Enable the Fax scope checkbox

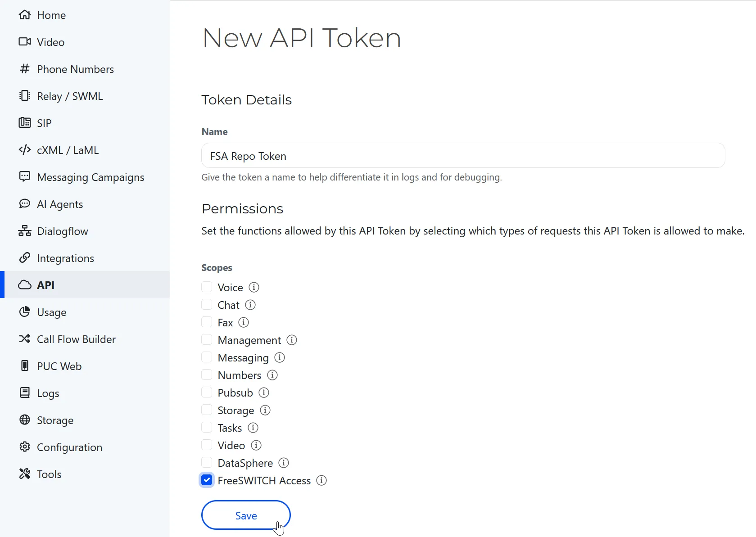[207, 322]
